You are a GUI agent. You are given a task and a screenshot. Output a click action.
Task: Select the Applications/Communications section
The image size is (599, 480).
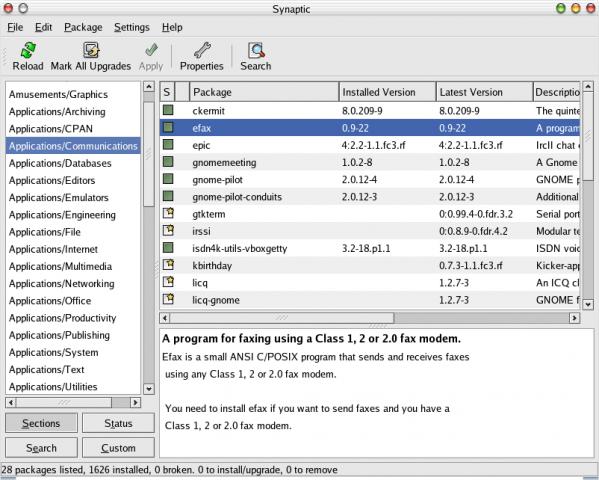[73, 146]
